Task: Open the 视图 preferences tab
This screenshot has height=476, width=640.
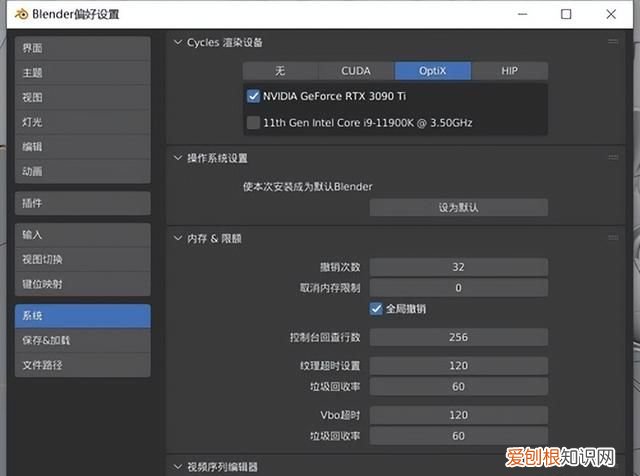Action: (83, 98)
